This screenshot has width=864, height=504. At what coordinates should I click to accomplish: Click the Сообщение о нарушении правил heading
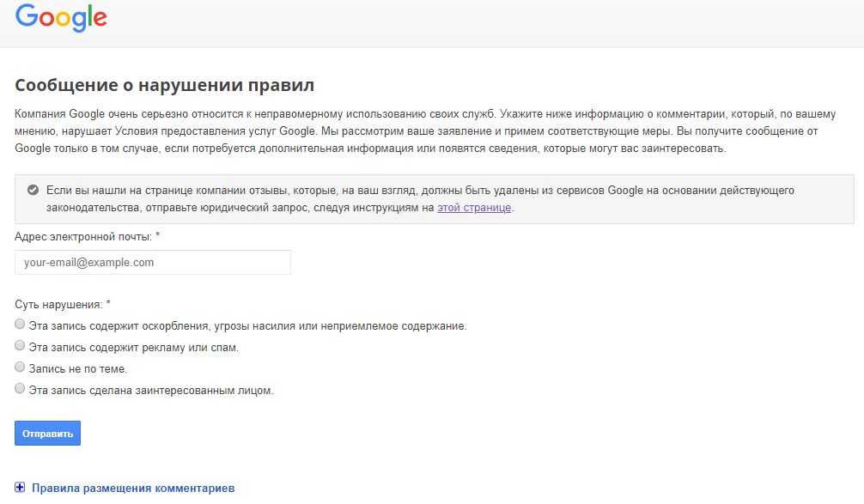[x=164, y=85]
